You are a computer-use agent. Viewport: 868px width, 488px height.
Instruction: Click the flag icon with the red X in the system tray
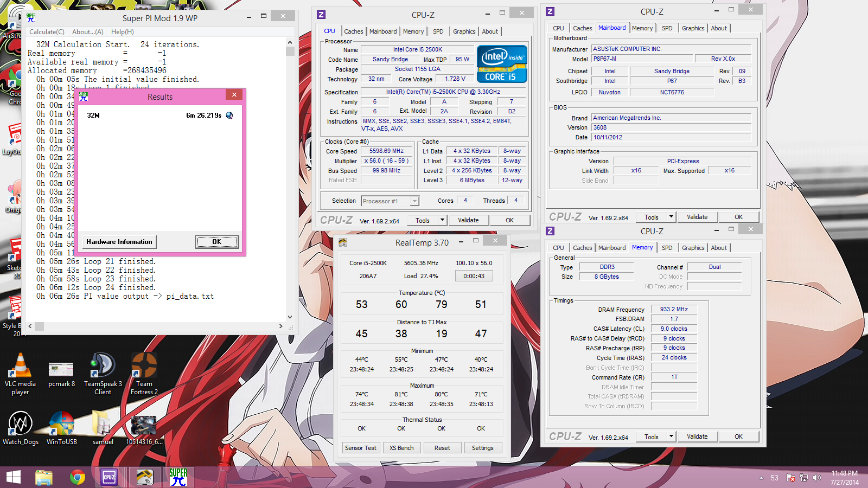coord(791,478)
